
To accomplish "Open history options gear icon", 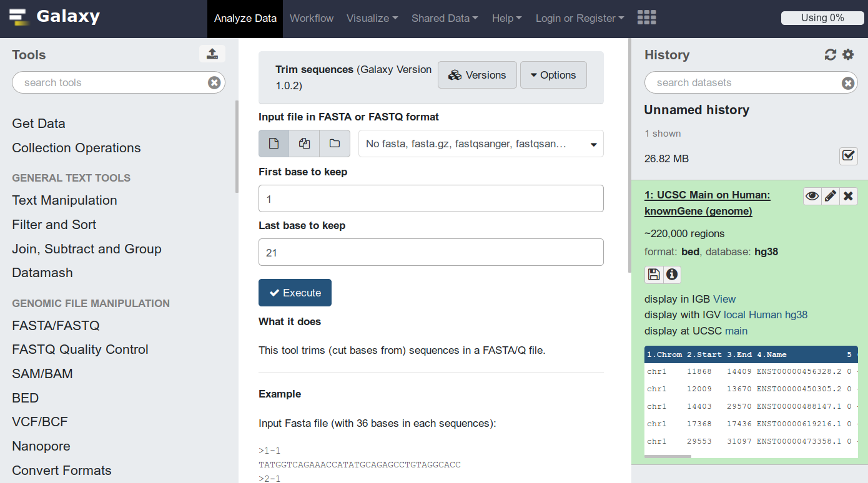I will pyautogui.click(x=848, y=55).
